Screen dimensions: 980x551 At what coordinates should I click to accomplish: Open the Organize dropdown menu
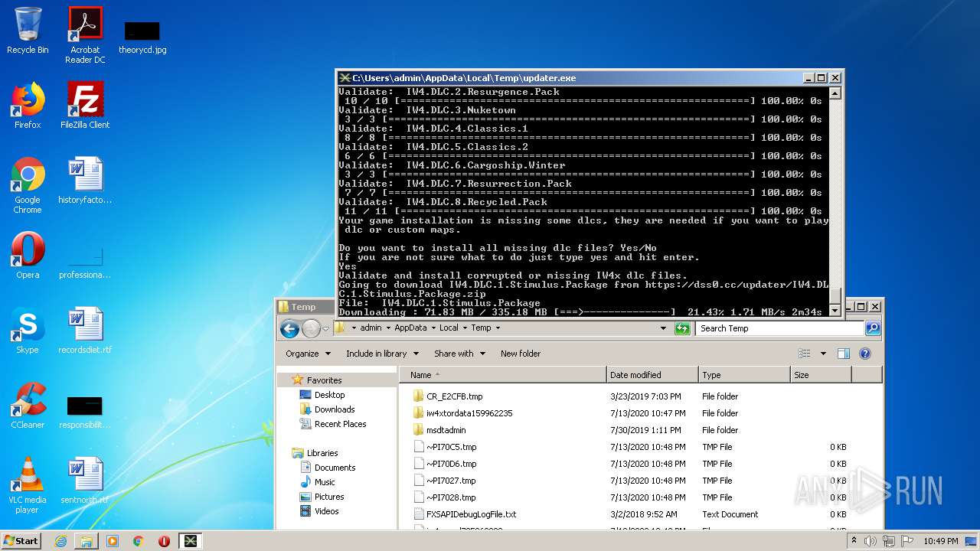click(x=308, y=354)
